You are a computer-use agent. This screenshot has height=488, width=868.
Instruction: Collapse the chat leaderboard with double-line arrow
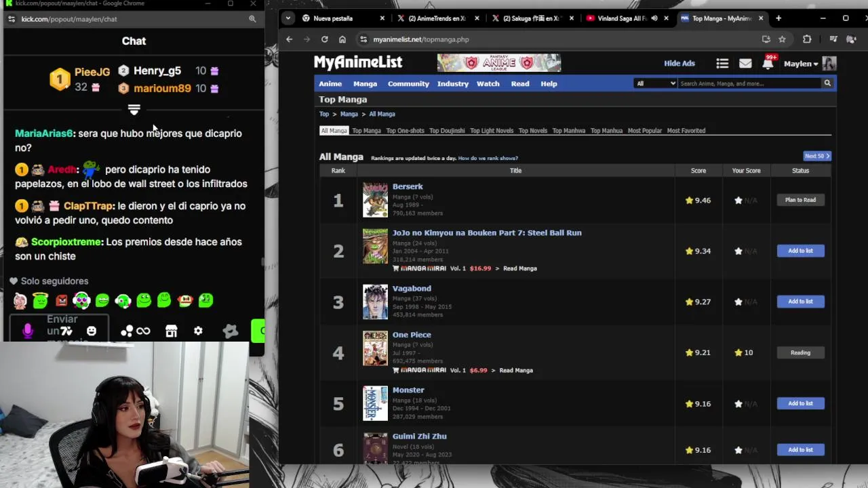134,109
